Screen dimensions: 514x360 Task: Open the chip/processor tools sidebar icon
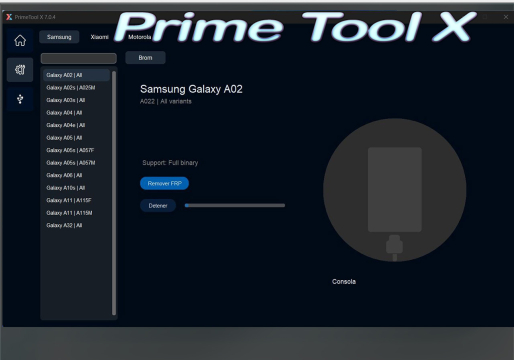[x=20, y=70]
